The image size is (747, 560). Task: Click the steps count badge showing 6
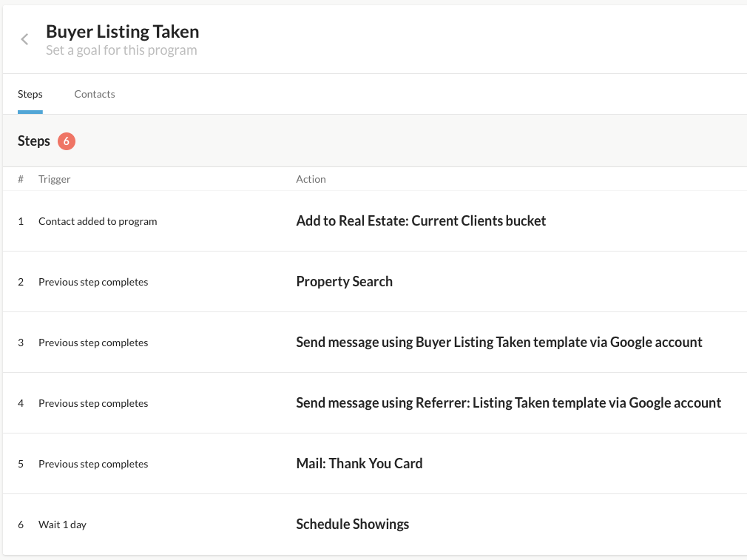[x=67, y=141]
